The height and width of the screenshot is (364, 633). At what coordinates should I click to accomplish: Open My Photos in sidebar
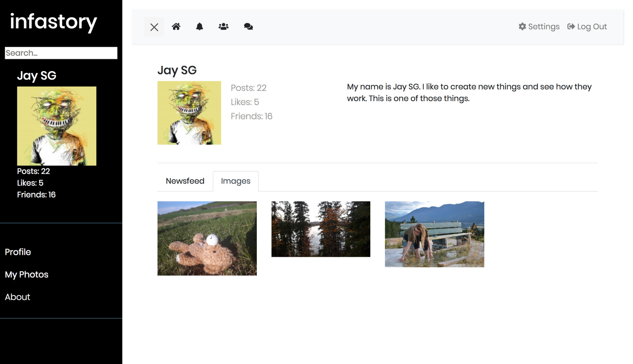coord(27,274)
